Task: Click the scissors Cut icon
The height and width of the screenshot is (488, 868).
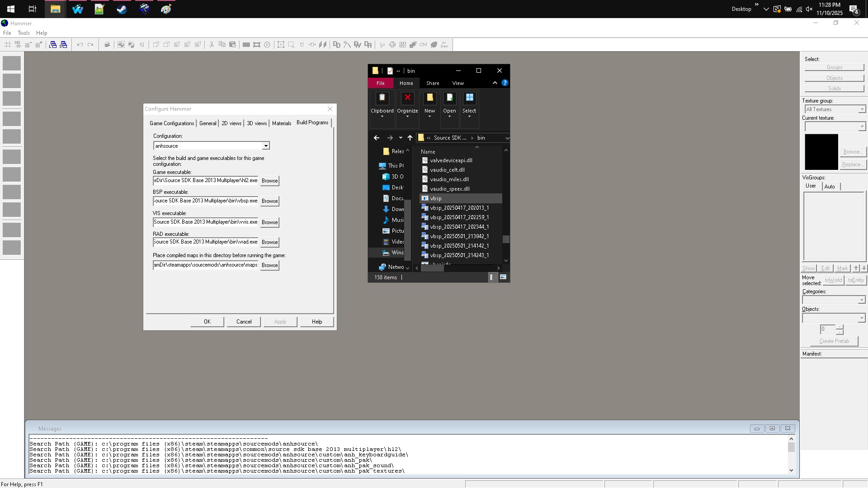Action: [212, 45]
